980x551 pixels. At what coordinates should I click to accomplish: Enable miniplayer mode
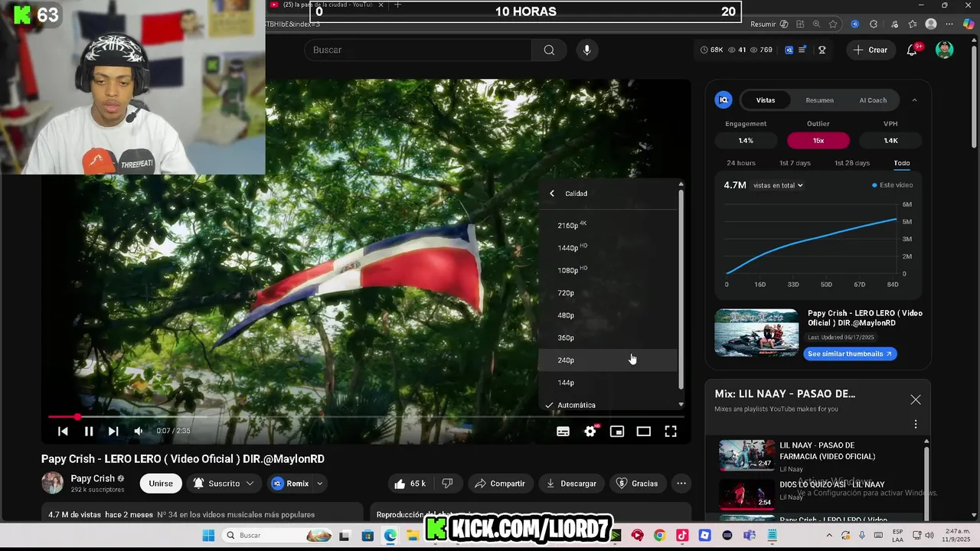[x=617, y=432]
